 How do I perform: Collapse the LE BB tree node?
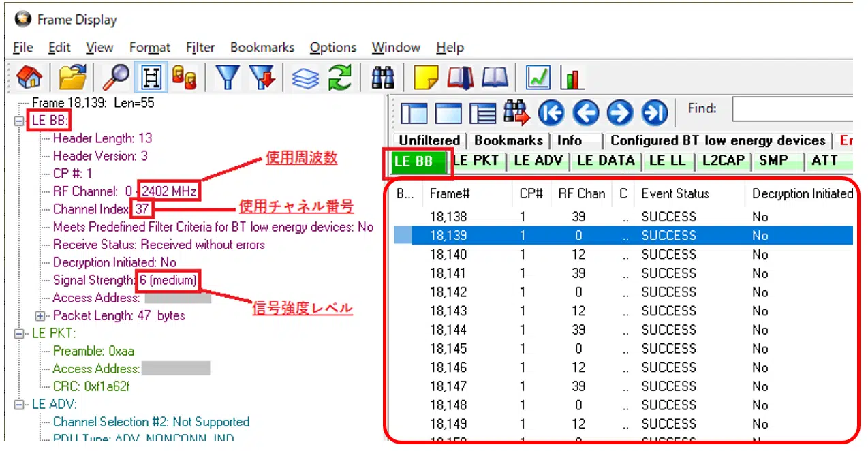(x=19, y=121)
